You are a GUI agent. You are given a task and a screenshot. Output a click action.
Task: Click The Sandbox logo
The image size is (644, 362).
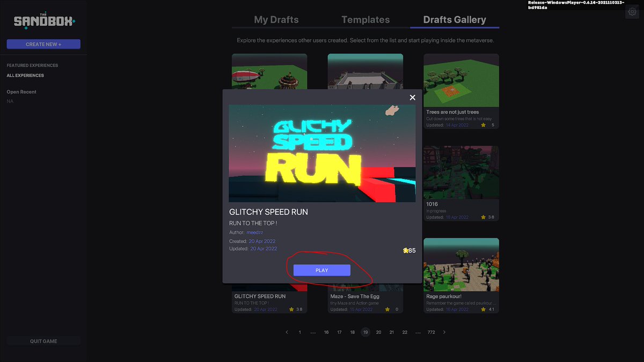[x=44, y=21]
